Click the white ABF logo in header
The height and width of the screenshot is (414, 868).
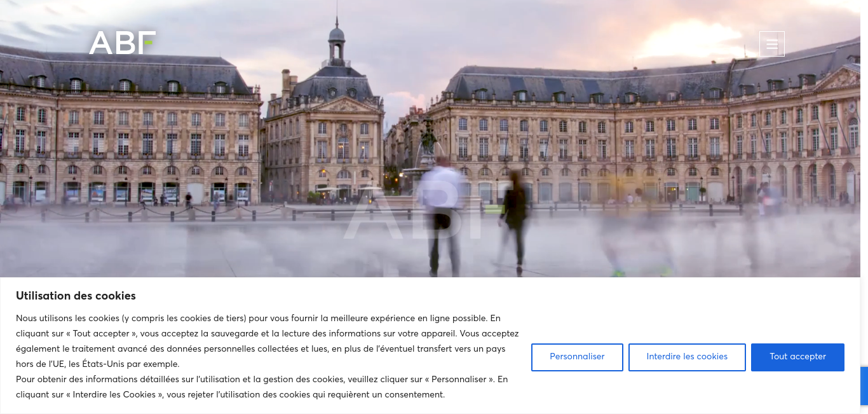tap(123, 43)
